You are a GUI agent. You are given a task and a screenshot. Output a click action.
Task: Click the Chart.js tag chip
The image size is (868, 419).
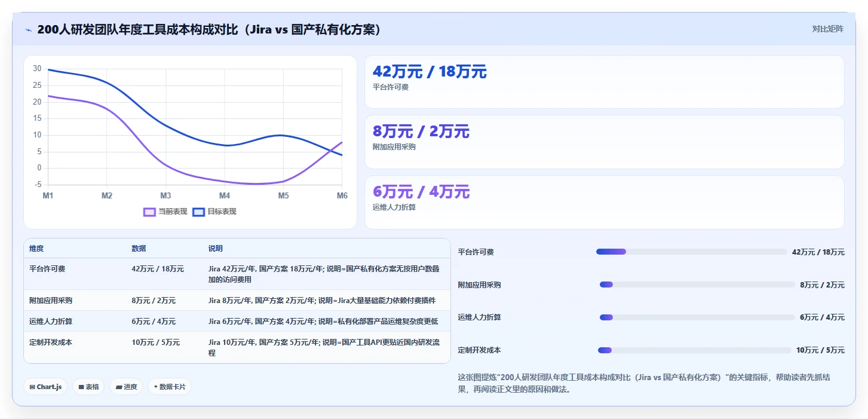(x=45, y=387)
